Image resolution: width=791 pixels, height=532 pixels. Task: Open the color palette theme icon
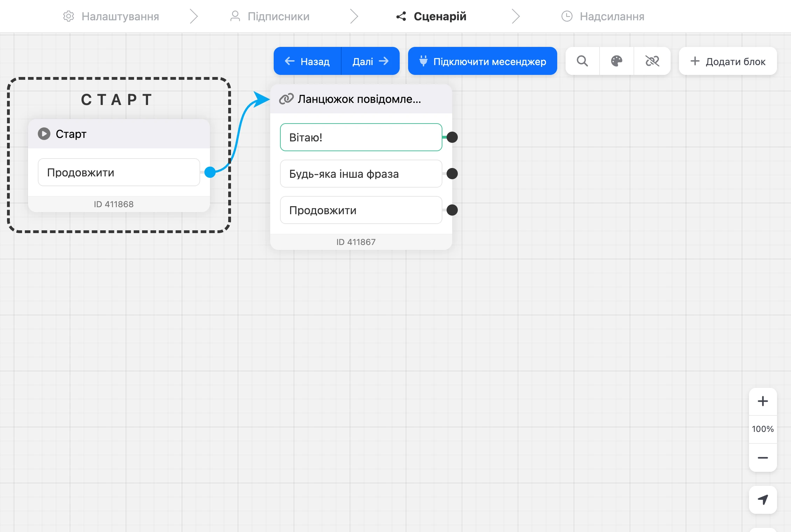(617, 61)
